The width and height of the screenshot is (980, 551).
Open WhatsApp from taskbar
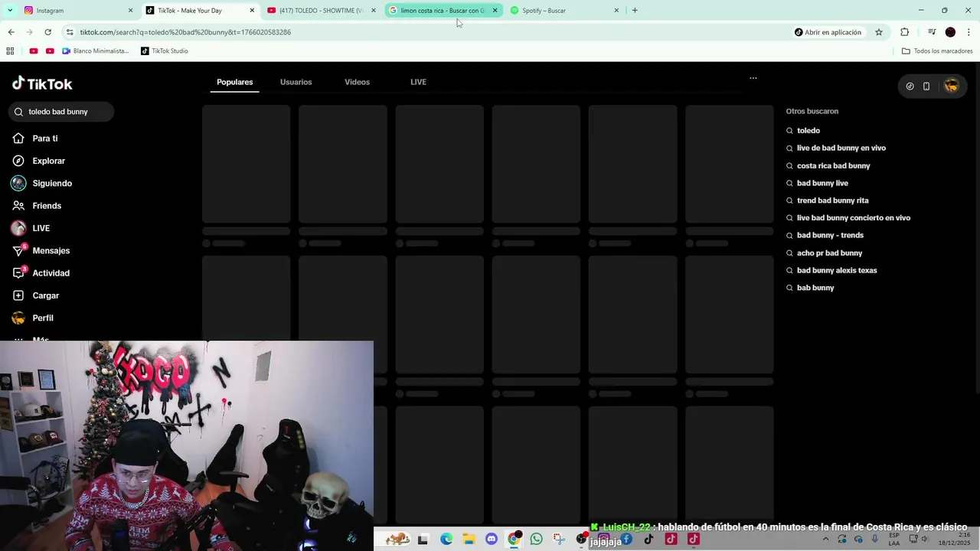point(536,540)
